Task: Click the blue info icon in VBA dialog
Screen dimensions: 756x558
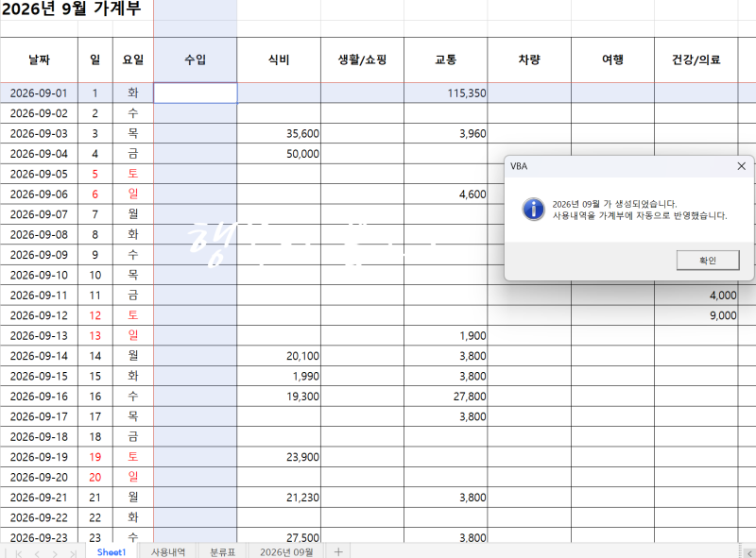Action: pyautogui.click(x=533, y=210)
